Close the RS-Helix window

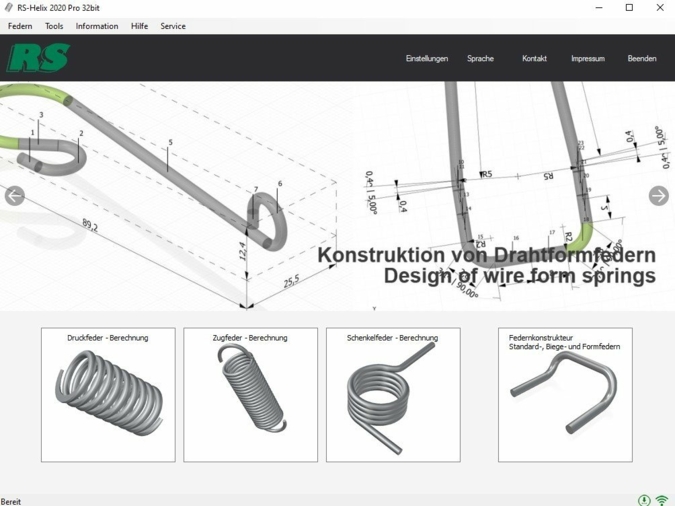(660, 8)
